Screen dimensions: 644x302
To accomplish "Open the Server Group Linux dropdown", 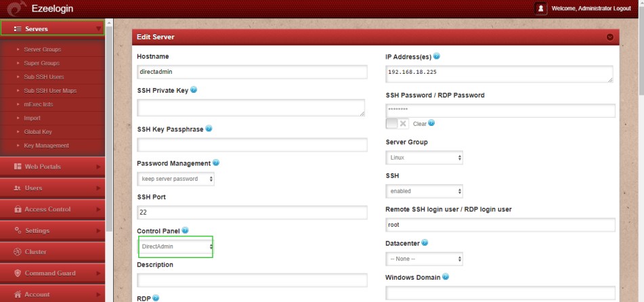I will click(x=425, y=157).
